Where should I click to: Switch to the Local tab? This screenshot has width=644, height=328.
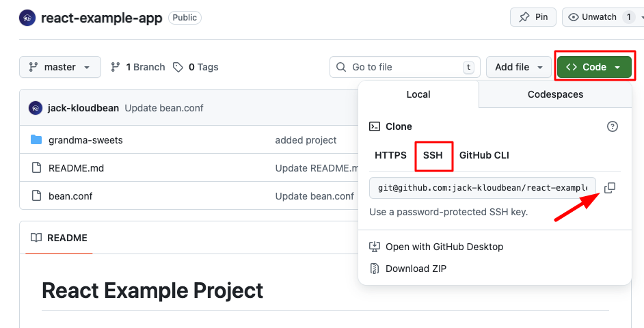(418, 94)
